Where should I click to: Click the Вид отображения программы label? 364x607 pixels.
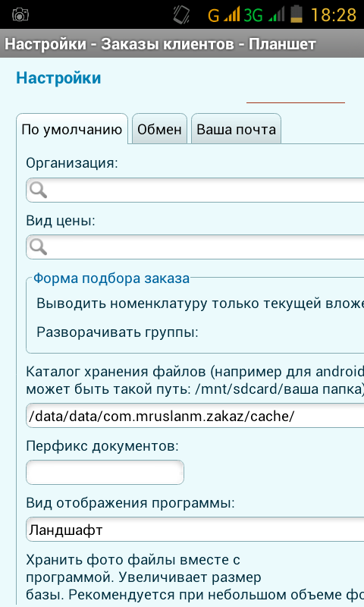tap(130, 503)
